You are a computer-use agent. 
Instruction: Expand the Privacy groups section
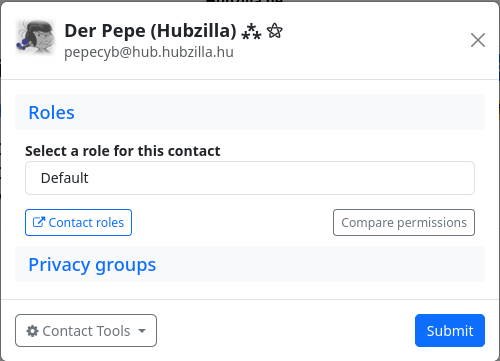[x=92, y=265]
